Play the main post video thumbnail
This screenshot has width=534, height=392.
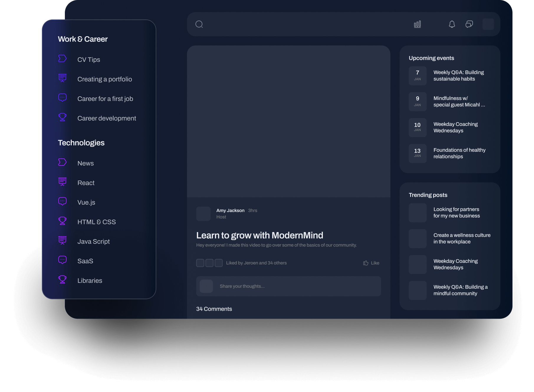point(288,121)
